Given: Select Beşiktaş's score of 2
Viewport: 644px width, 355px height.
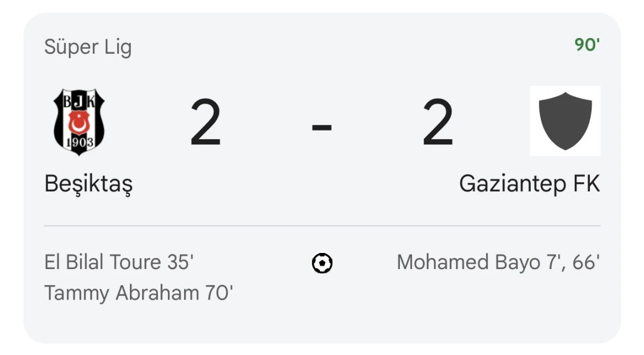Looking at the screenshot, I should pos(206,123).
